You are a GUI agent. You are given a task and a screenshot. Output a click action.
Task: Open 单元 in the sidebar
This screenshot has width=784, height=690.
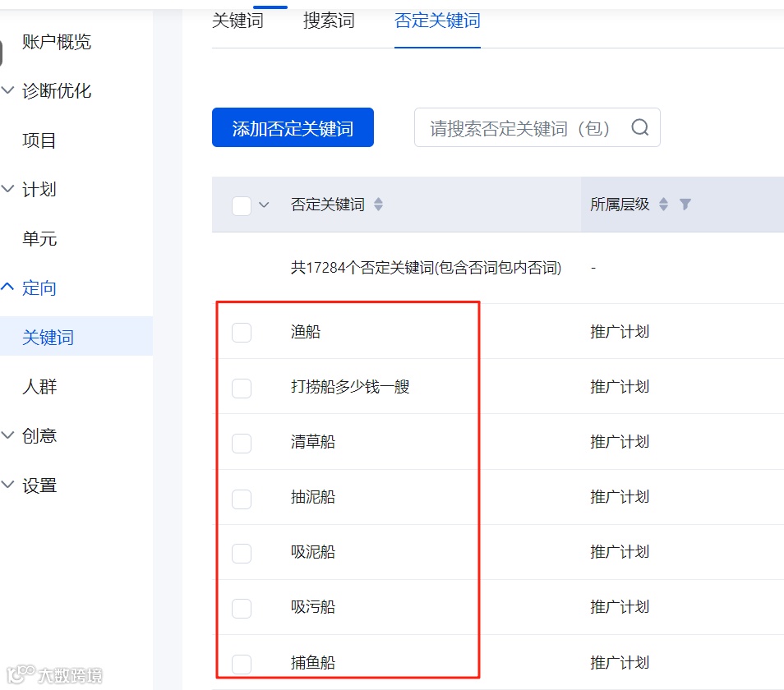point(39,239)
